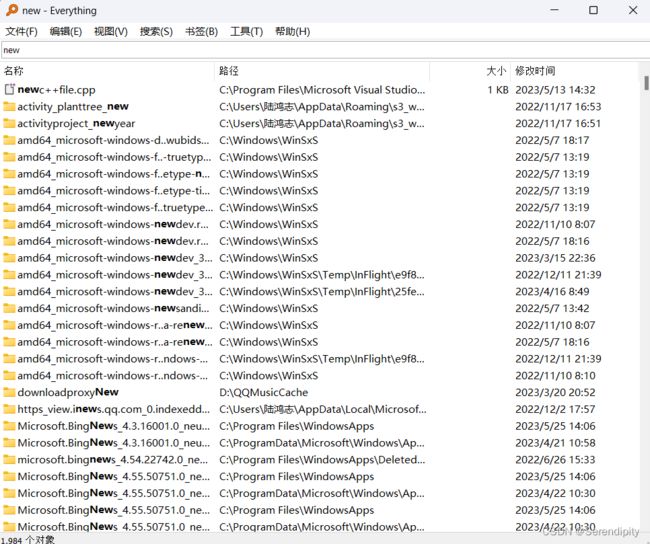
Task: Click folder icon of downloadproxyNew
Action: click(9, 392)
